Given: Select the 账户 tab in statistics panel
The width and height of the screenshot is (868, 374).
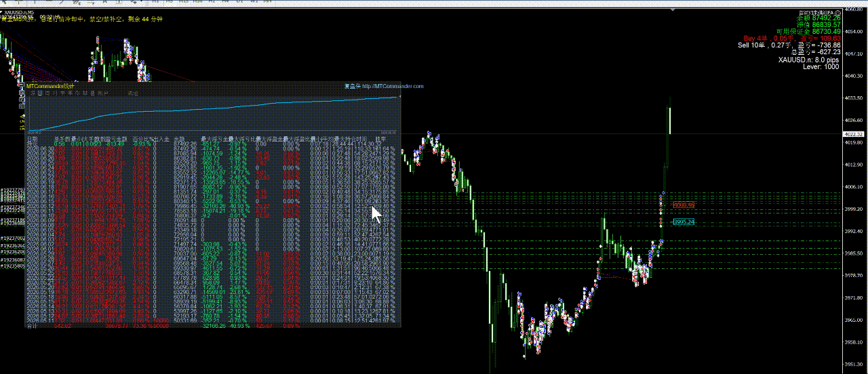Looking at the screenshot, I should (103, 93).
